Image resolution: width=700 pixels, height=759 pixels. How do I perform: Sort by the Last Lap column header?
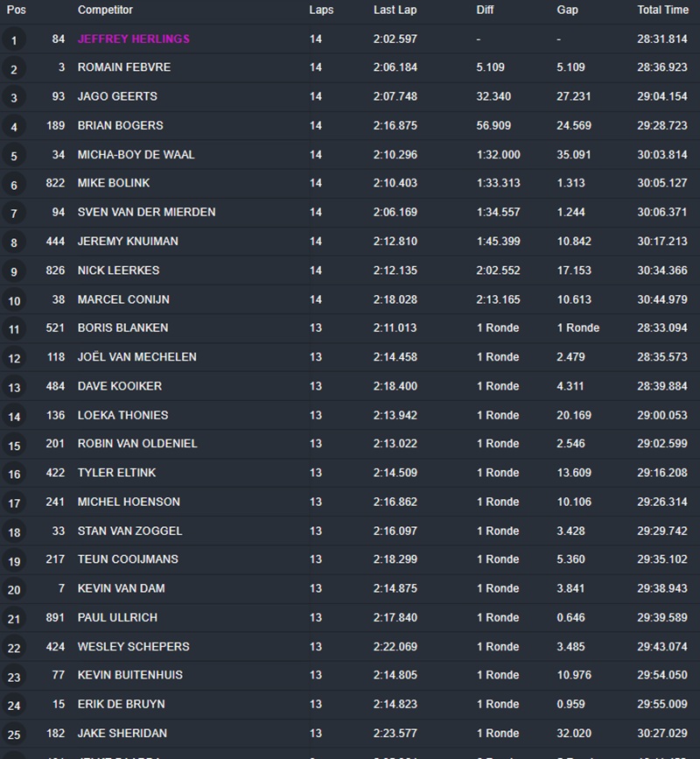pos(395,10)
